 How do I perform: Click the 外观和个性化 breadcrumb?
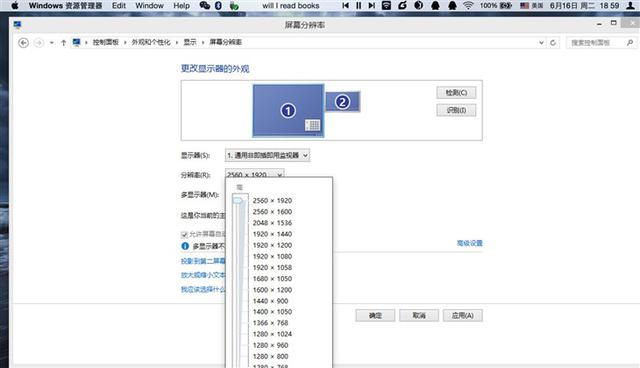click(x=151, y=42)
